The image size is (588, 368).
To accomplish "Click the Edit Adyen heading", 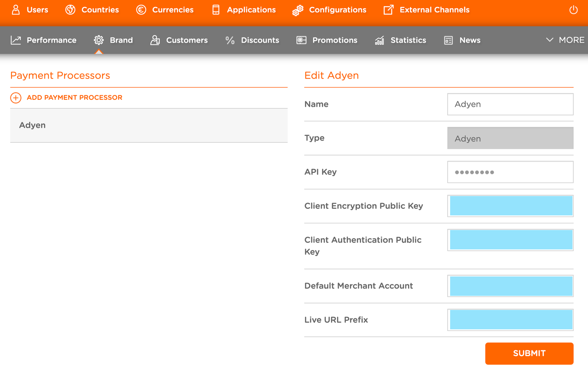I will point(332,76).
